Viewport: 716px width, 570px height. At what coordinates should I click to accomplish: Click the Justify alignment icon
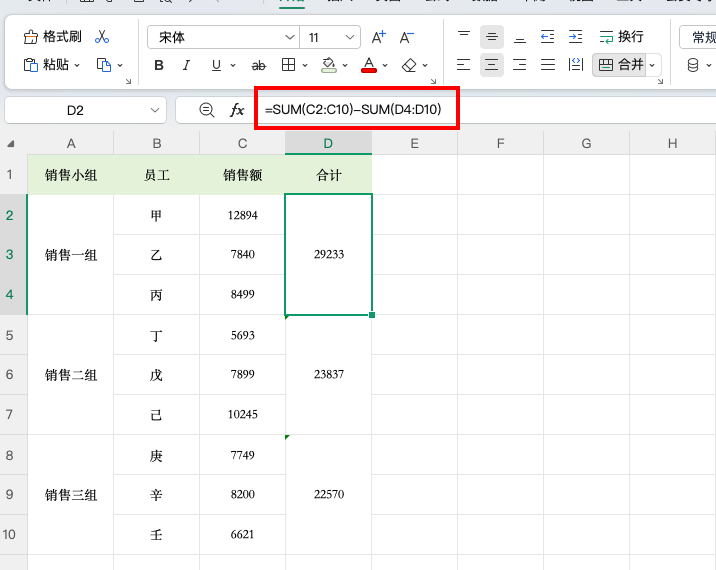pyautogui.click(x=548, y=65)
